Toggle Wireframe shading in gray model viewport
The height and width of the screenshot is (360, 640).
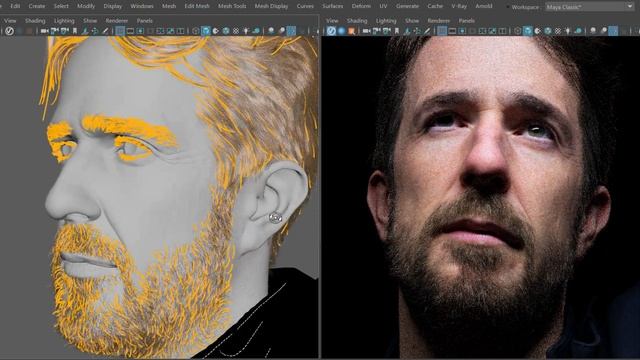pos(196,31)
